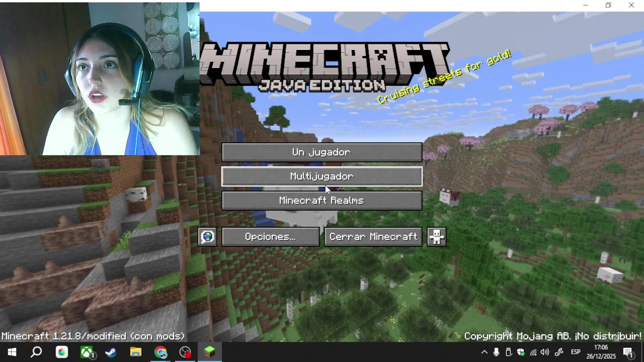Screen dimensions: 644x362
Task: Click the pen/ink workspace tray icon
Action: click(x=558, y=352)
